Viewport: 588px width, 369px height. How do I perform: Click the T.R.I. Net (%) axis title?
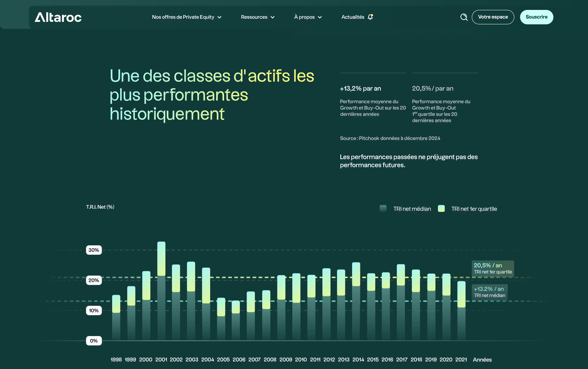point(100,207)
